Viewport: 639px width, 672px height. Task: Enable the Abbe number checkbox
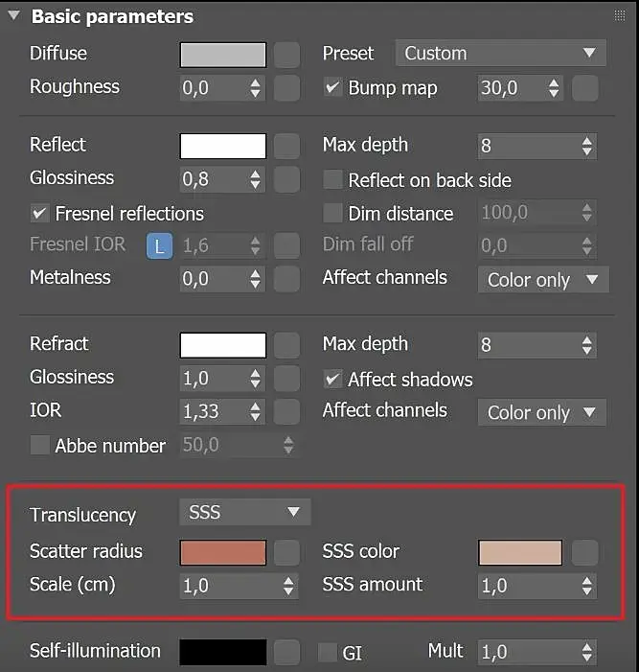click(x=39, y=446)
